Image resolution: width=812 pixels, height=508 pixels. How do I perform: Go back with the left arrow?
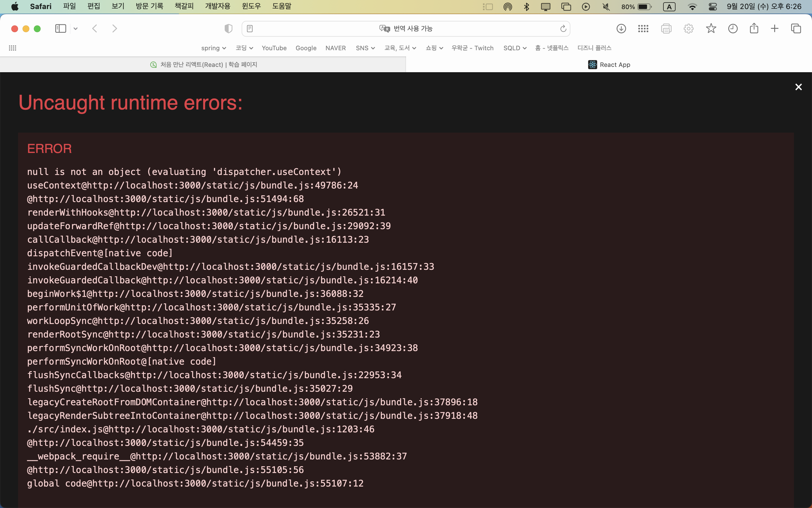tap(95, 29)
